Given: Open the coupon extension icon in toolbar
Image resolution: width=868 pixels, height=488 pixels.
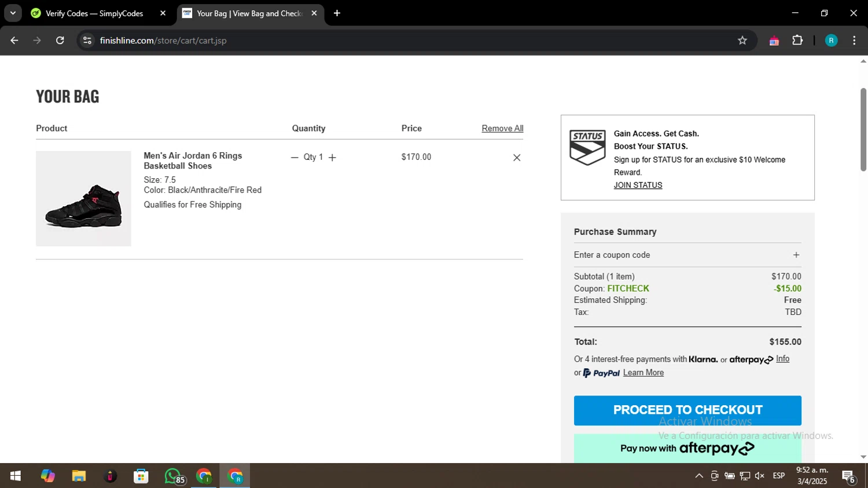Looking at the screenshot, I should pyautogui.click(x=774, y=41).
